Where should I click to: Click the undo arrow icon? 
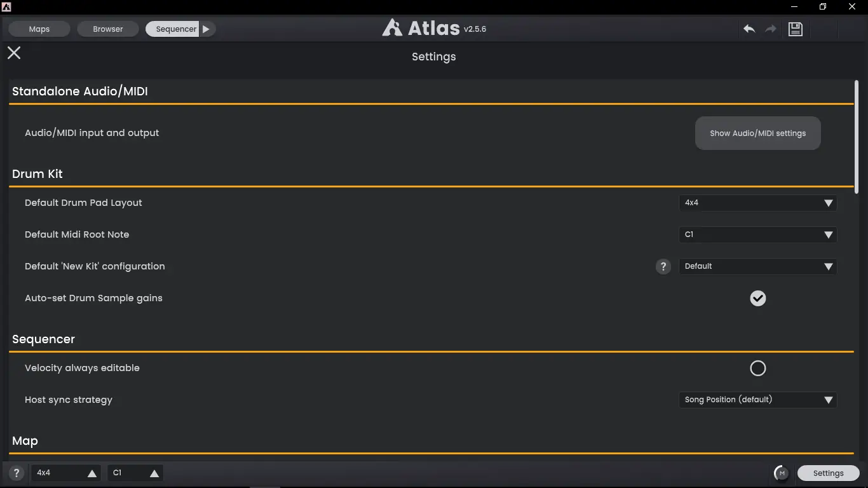(x=749, y=29)
